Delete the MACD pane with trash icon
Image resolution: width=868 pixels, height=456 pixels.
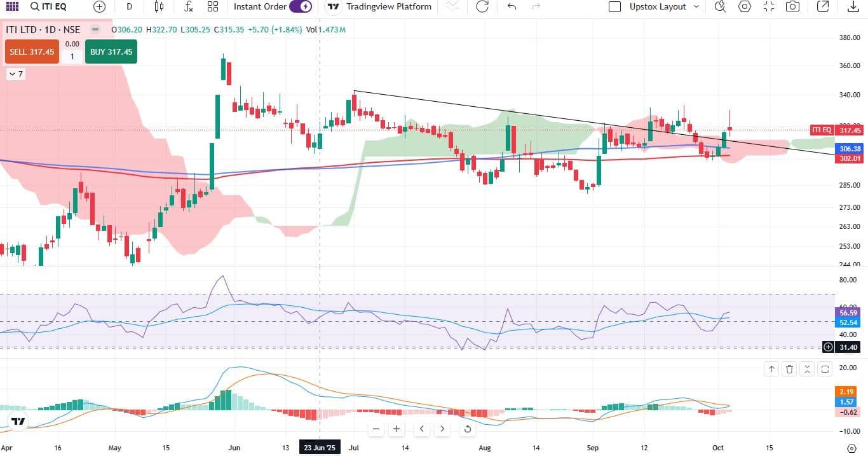tap(789, 369)
